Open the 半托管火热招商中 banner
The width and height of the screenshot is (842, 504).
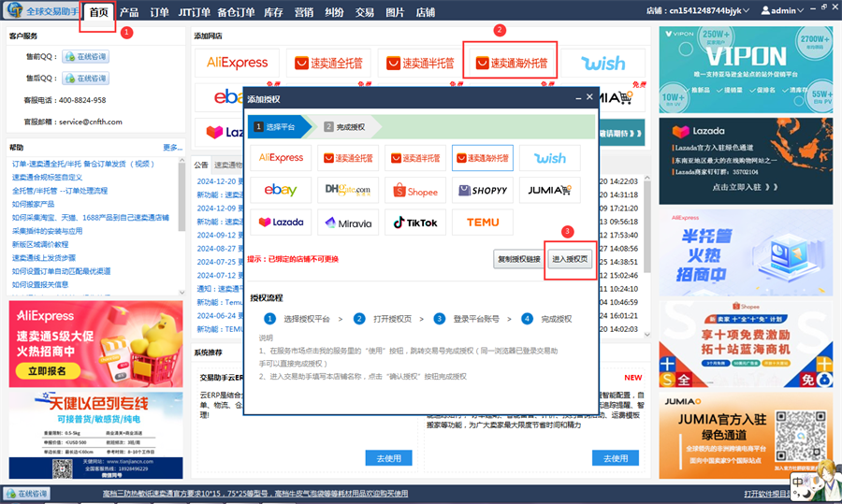click(746, 252)
